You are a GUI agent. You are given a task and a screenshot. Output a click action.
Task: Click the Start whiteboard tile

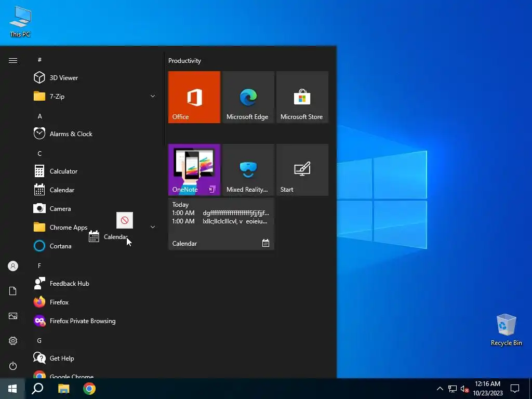click(302, 170)
